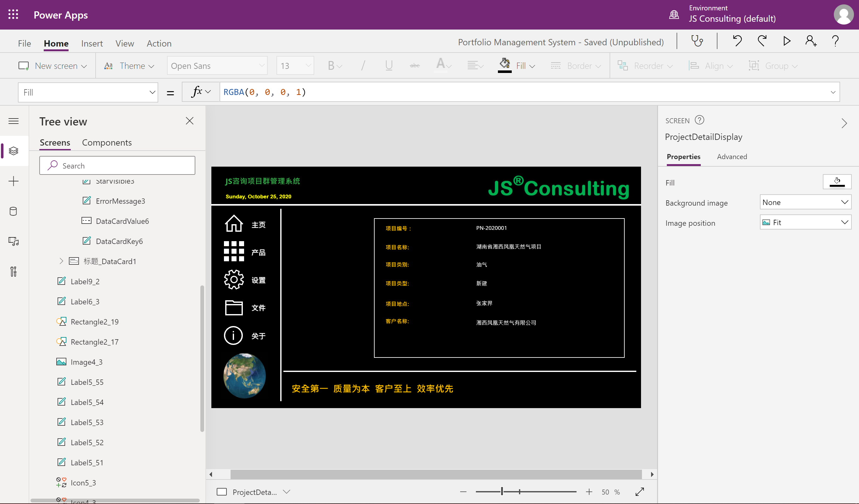Open the font color A picker

(444, 65)
